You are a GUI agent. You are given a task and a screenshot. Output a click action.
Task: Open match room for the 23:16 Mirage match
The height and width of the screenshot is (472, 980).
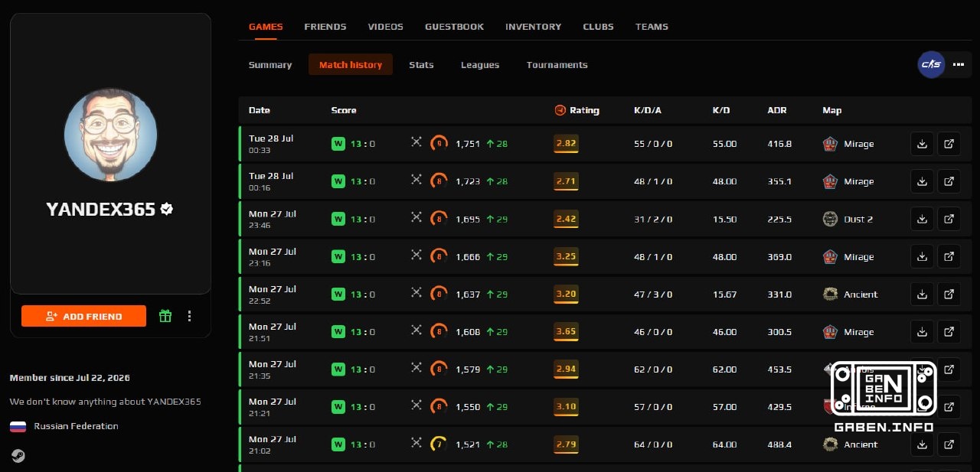[949, 256]
